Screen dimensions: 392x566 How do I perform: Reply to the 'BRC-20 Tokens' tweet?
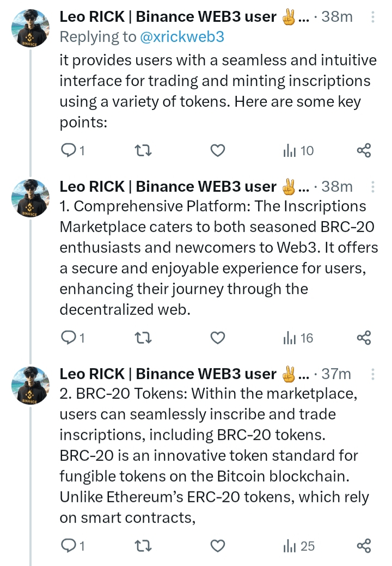68,545
